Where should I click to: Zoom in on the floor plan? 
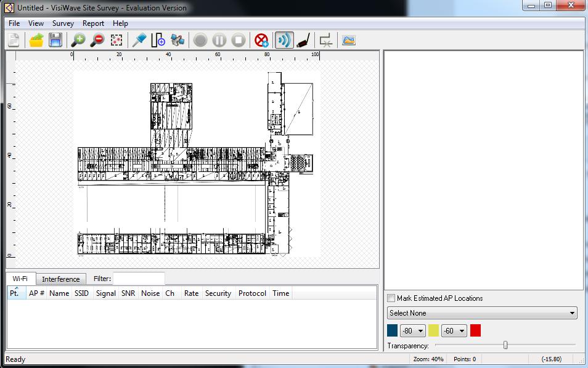(78, 40)
